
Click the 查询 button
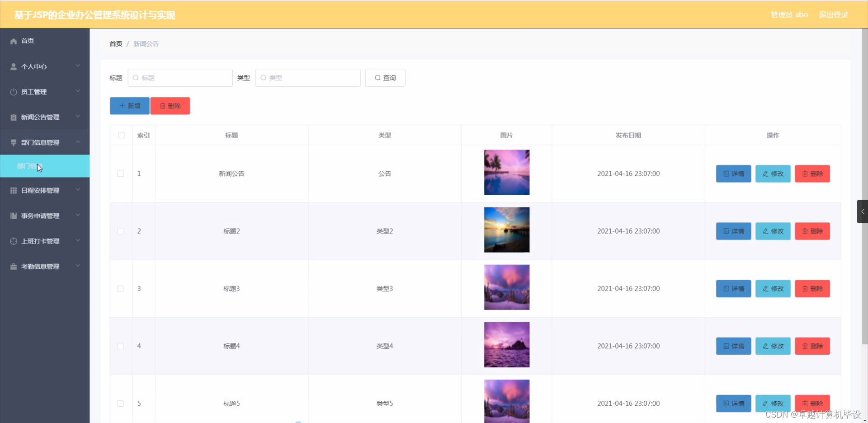coord(384,77)
